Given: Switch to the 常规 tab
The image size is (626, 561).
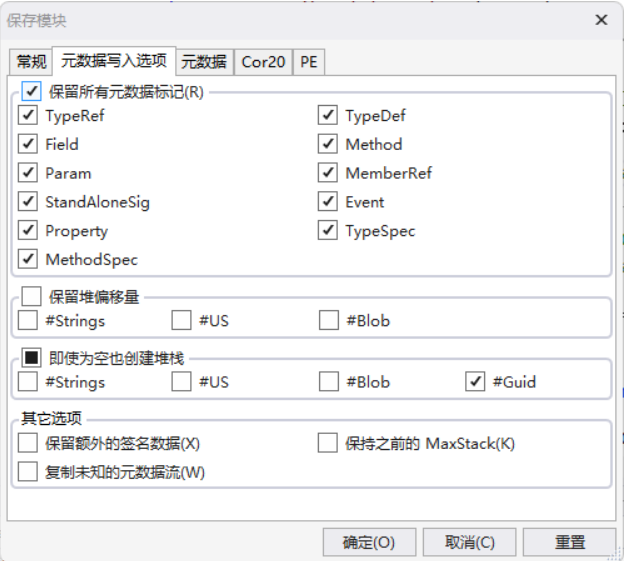Looking at the screenshot, I should [31, 62].
